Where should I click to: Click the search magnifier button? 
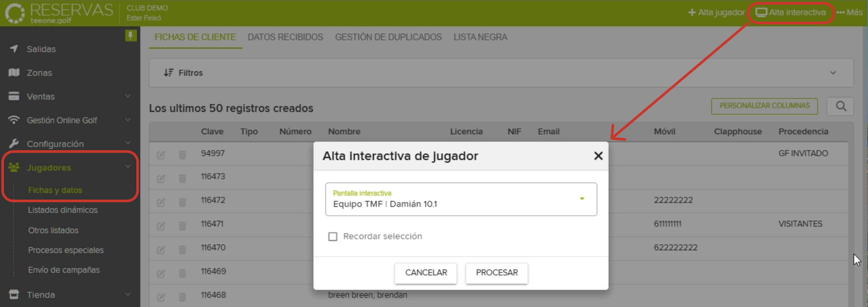840,106
